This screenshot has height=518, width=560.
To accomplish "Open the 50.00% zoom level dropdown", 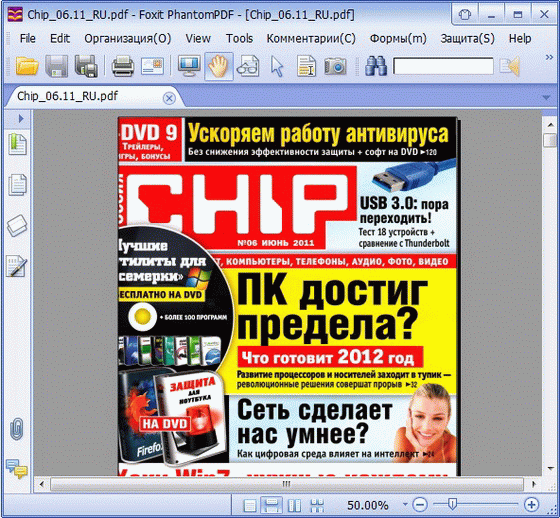I will tap(405, 504).
